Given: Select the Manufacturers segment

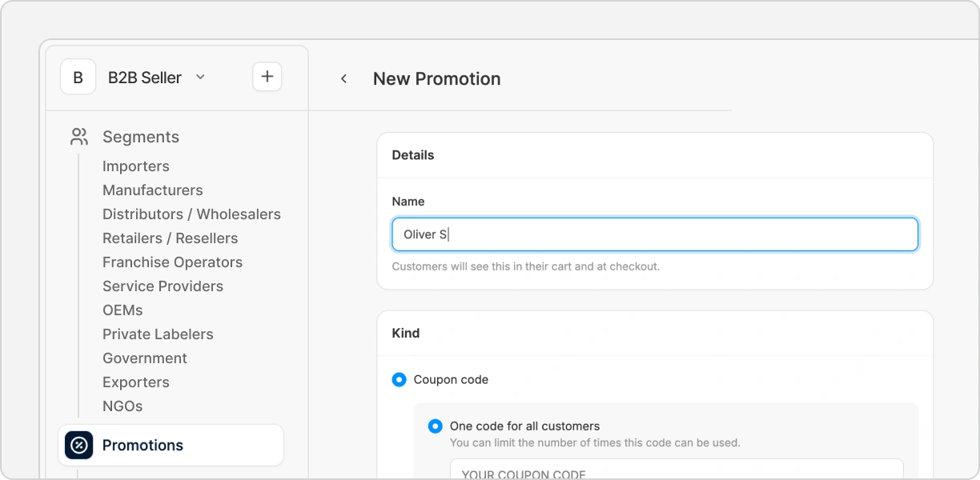Looking at the screenshot, I should pyautogui.click(x=153, y=190).
